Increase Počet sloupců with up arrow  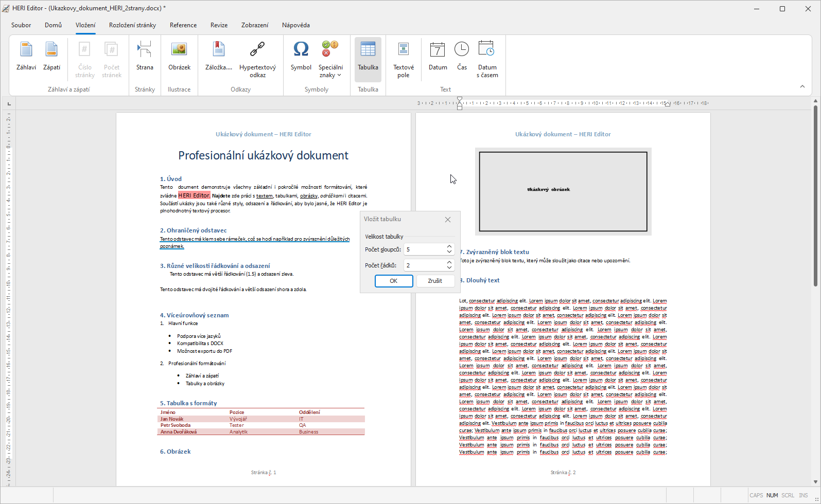coord(449,246)
